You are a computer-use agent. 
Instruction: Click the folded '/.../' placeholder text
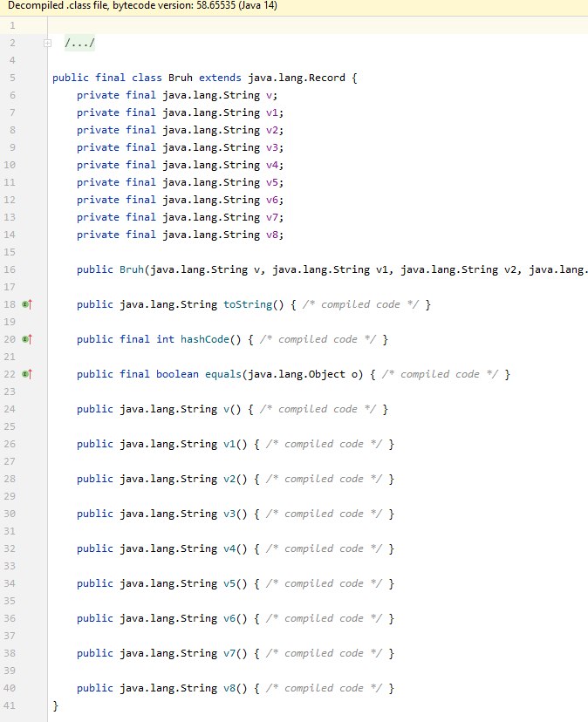pyautogui.click(x=79, y=44)
